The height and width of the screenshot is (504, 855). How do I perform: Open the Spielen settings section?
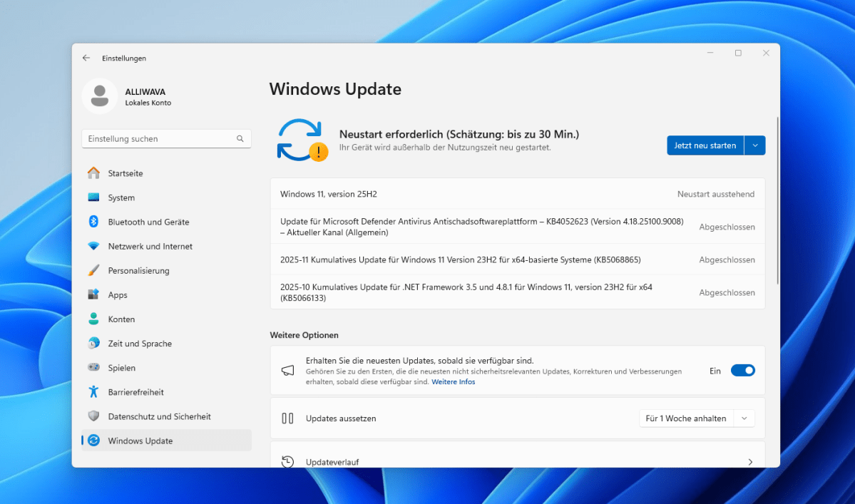pos(123,367)
